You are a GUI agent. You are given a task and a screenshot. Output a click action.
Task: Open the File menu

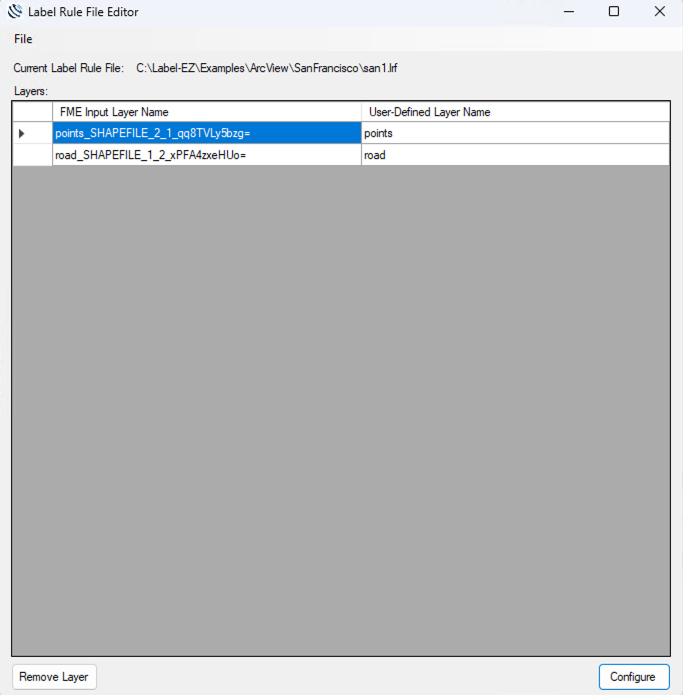[23, 39]
